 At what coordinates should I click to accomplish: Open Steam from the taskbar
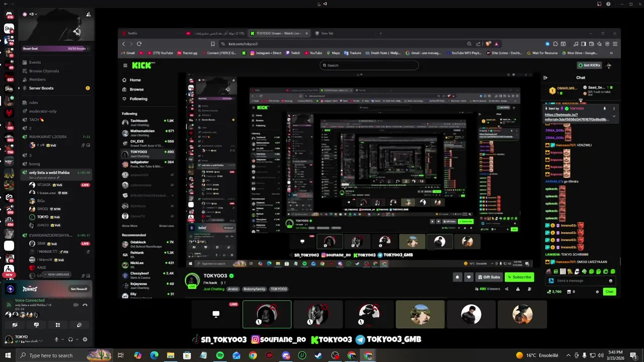pos(318,355)
